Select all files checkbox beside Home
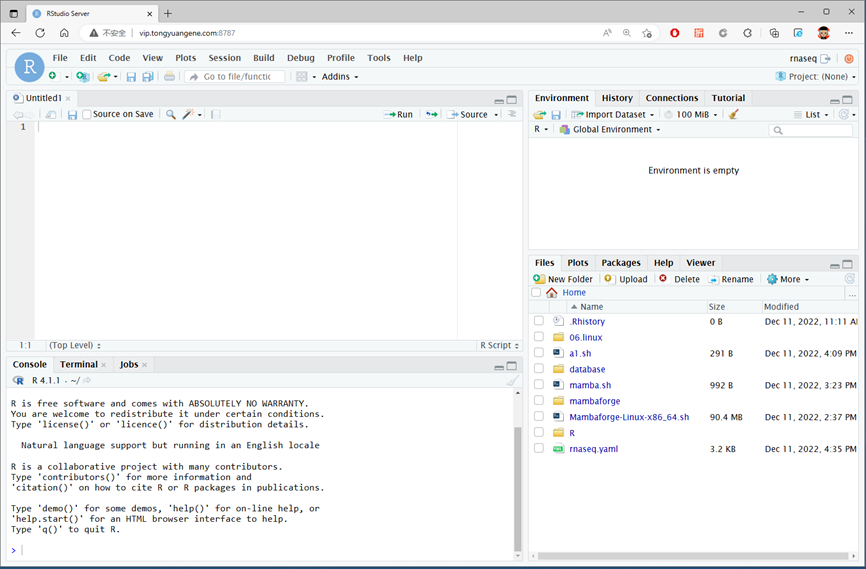This screenshot has width=866, height=569. pyautogui.click(x=536, y=292)
